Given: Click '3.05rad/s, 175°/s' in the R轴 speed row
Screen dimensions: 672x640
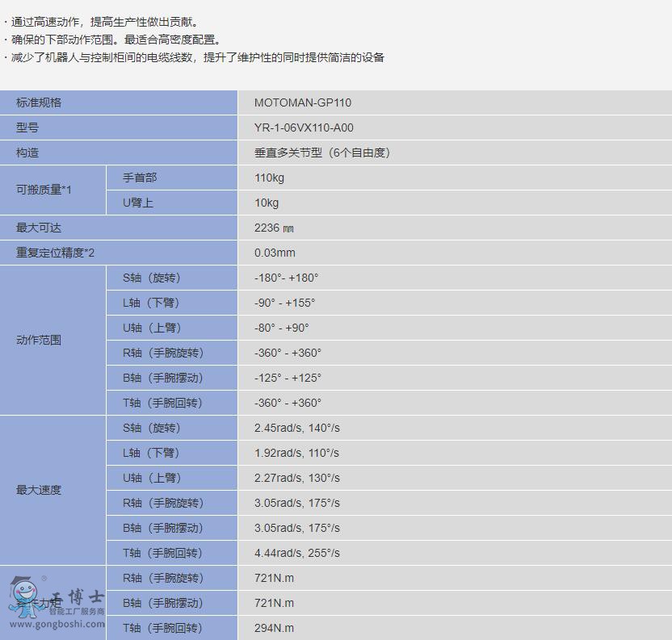Looking at the screenshot, I should click(x=297, y=503).
